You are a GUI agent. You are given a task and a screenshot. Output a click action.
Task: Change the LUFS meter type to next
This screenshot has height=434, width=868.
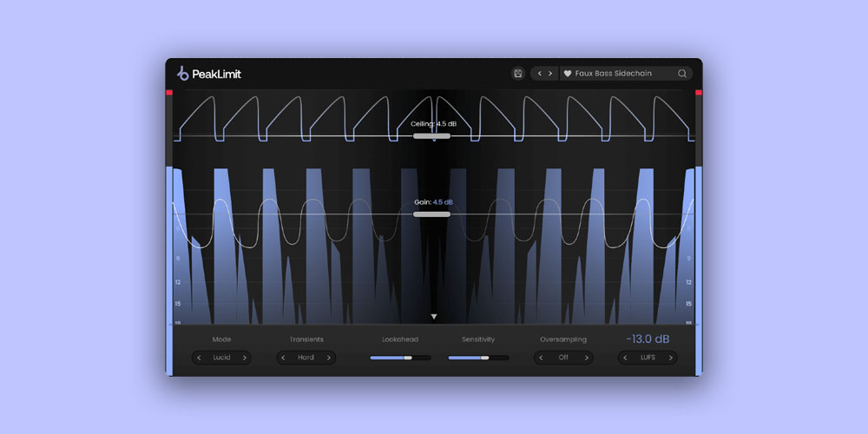[669, 358]
